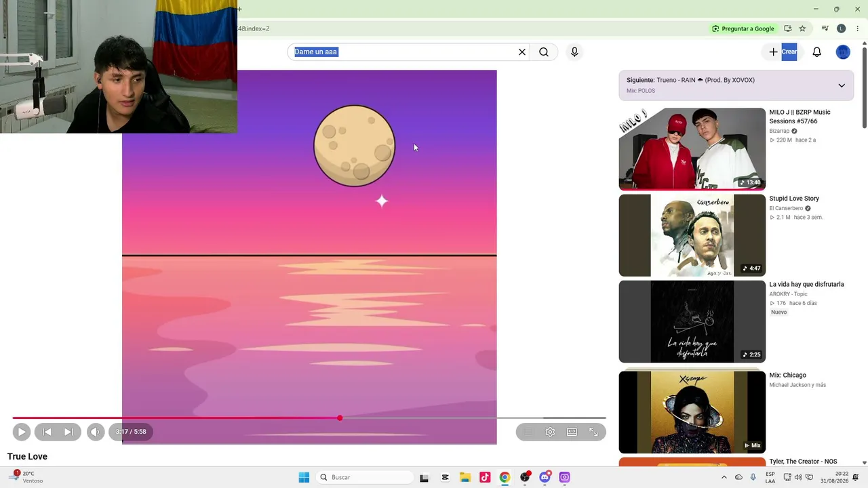Open the player settings gear

pos(550,432)
